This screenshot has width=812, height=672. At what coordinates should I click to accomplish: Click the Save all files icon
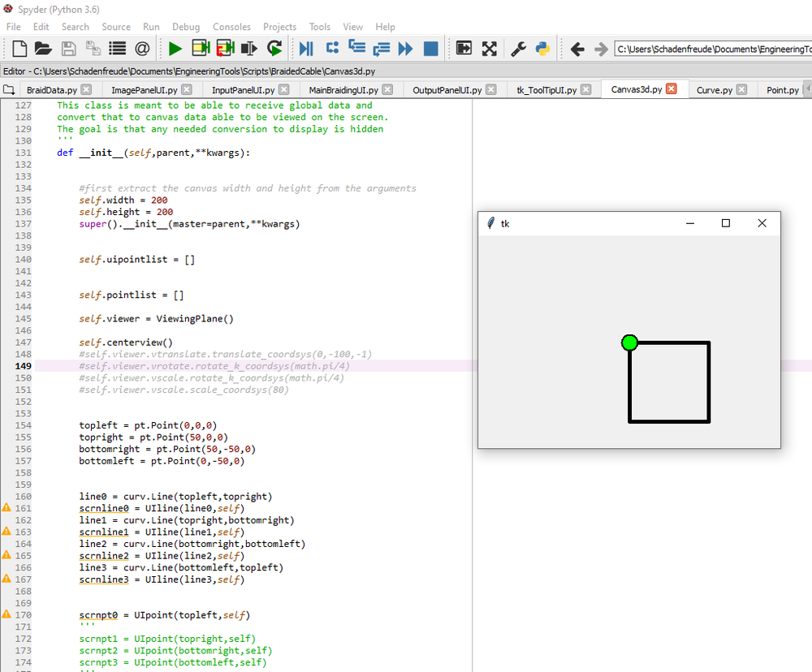coord(93,49)
